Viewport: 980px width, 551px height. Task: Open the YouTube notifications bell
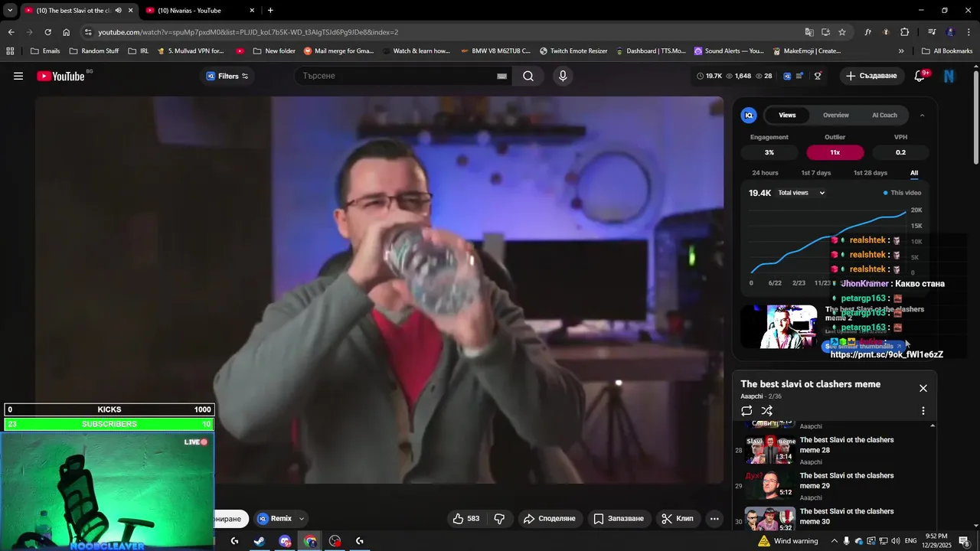click(920, 76)
